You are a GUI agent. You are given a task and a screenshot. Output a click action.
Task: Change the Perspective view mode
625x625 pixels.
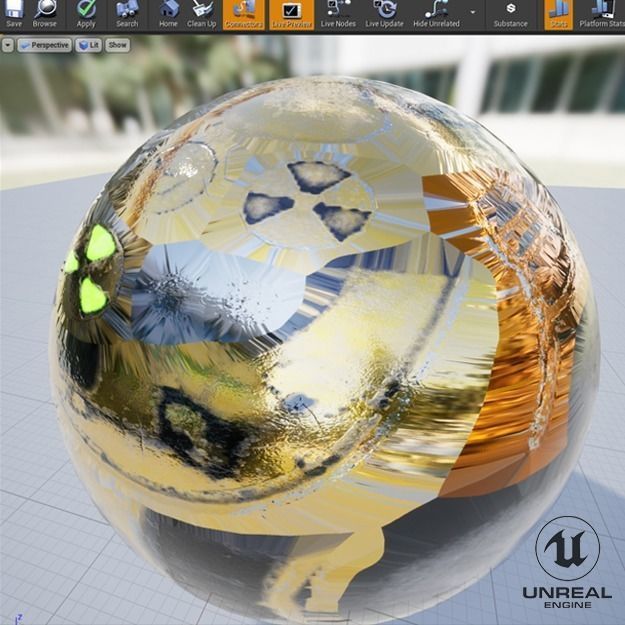tap(45, 45)
